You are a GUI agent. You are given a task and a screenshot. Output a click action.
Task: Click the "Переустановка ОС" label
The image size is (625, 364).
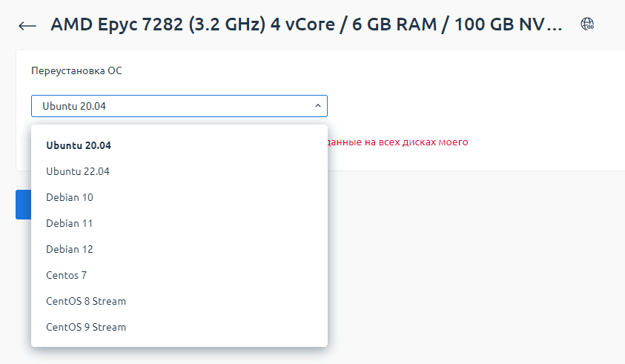76,71
